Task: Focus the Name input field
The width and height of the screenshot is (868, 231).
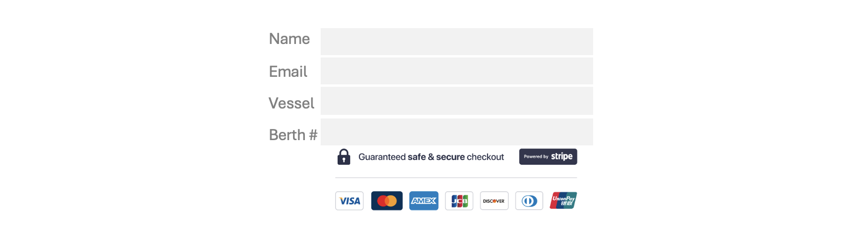Action: [457, 42]
